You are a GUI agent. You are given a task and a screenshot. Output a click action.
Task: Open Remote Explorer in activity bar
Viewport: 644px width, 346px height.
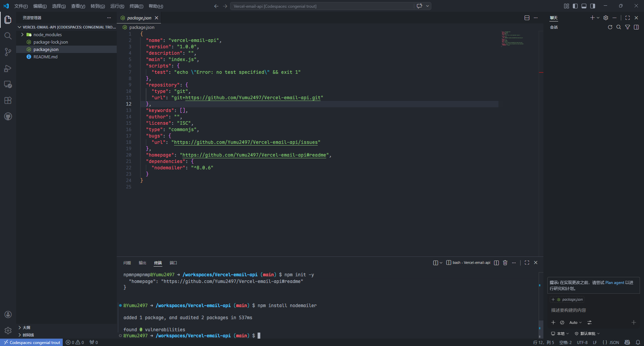pyautogui.click(x=8, y=84)
